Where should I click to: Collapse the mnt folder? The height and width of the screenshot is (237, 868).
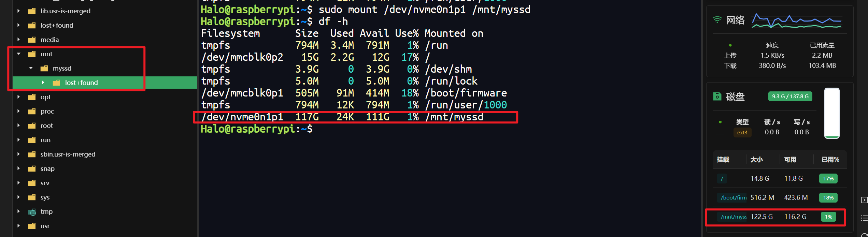[19, 54]
